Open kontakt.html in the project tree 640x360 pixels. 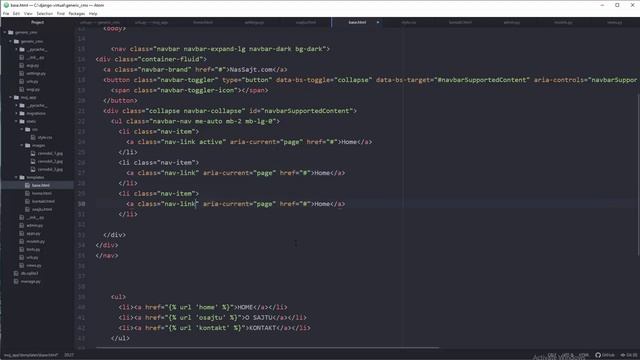[x=43, y=201]
